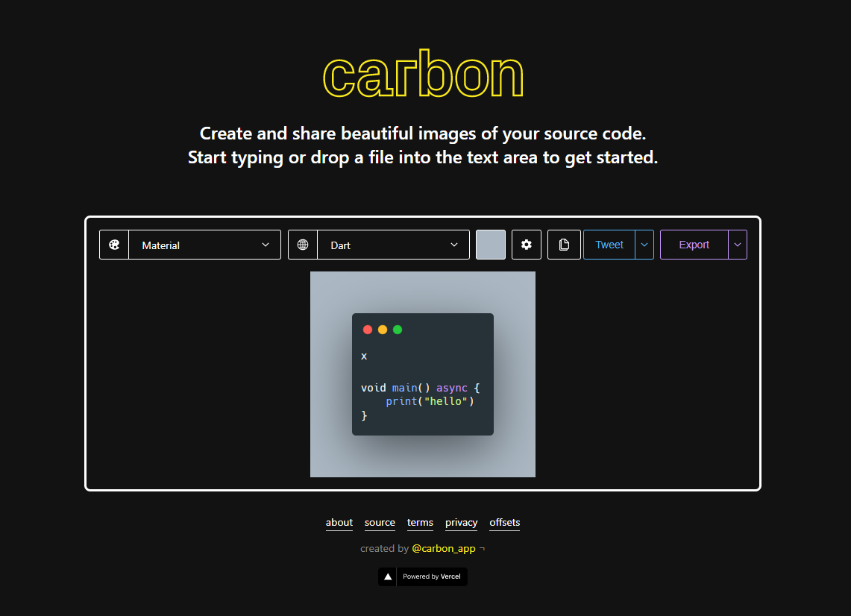The width and height of the screenshot is (851, 616).
Task: Click the yellow window control dot
Action: pos(383,330)
